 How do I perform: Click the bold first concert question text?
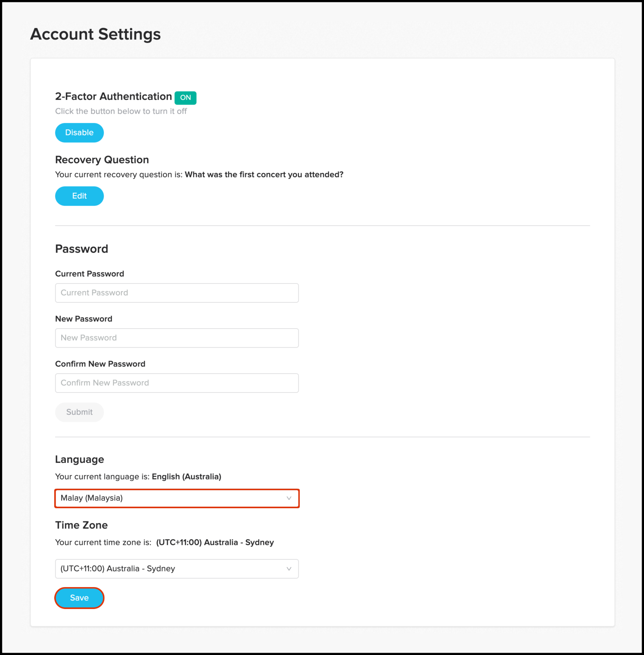tap(264, 175)
